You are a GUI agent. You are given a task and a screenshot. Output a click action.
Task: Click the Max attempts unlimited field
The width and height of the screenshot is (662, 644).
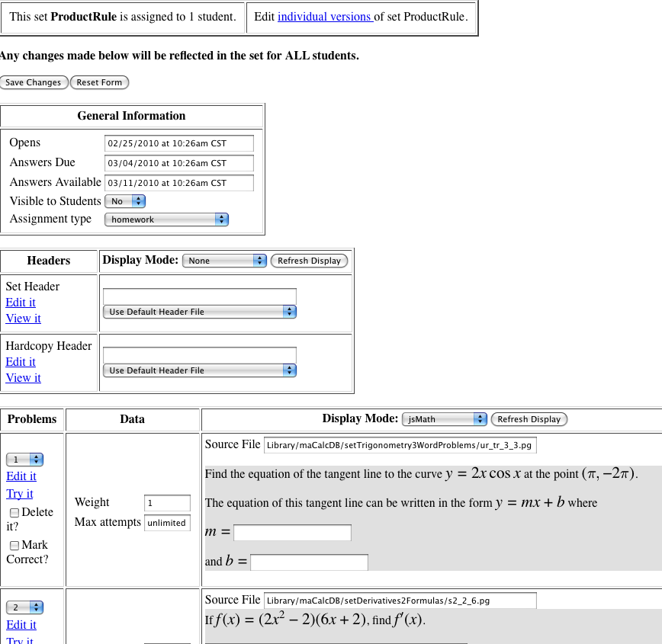point(167,523)
